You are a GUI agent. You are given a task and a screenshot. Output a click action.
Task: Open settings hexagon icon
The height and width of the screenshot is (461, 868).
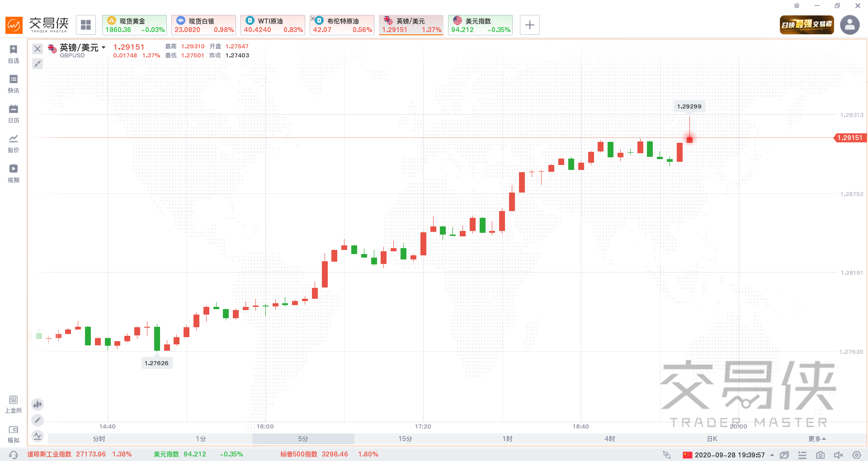(x=857, y=455)
